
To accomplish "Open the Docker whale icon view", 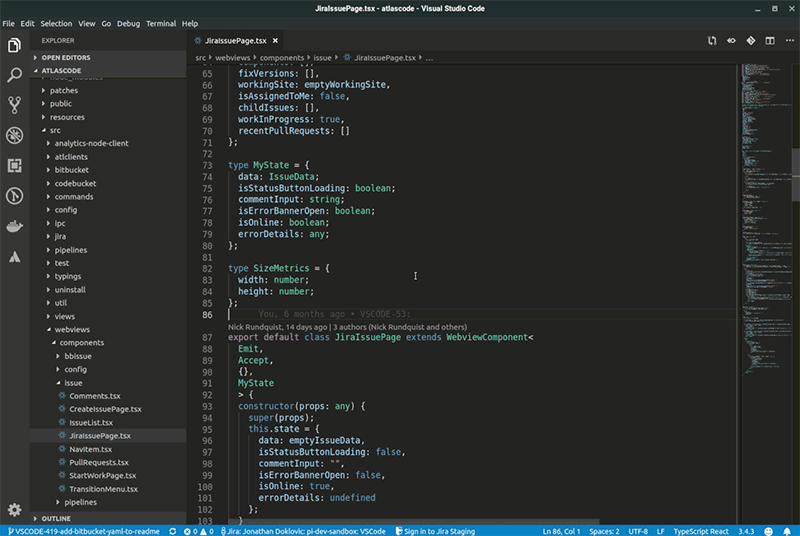I will (14, 226).
